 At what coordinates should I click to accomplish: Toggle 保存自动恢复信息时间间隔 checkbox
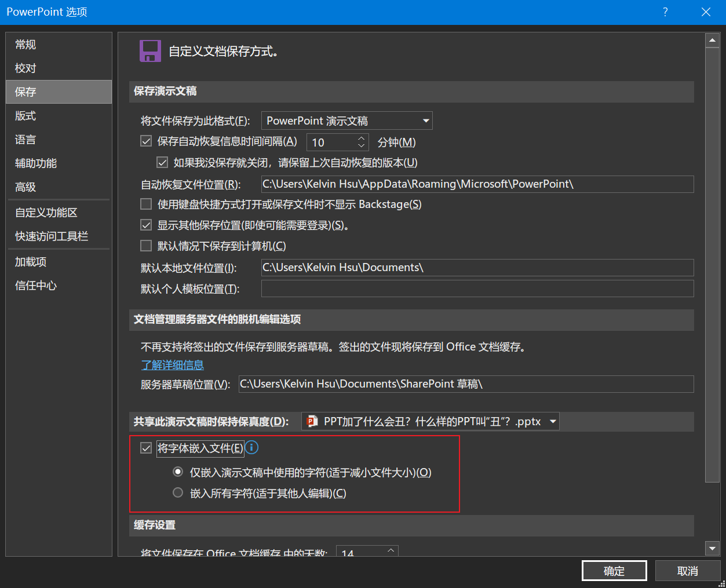tap(146, 141)
